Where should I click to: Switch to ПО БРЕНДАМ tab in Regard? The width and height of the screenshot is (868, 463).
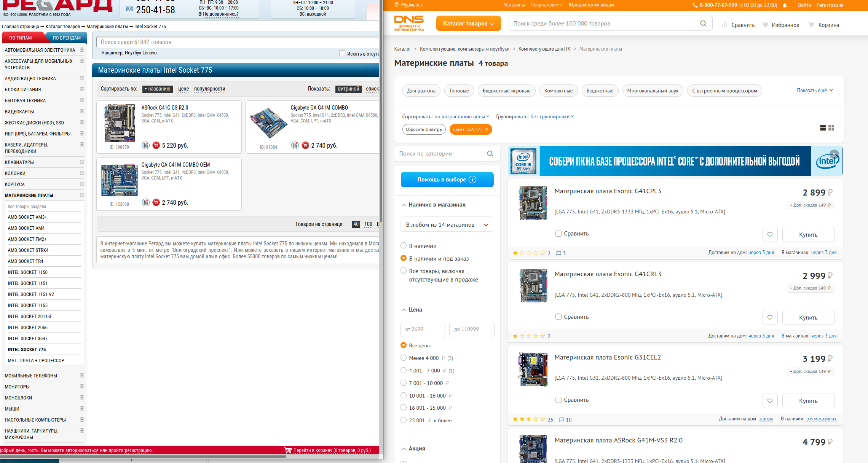tap(67, 38)
